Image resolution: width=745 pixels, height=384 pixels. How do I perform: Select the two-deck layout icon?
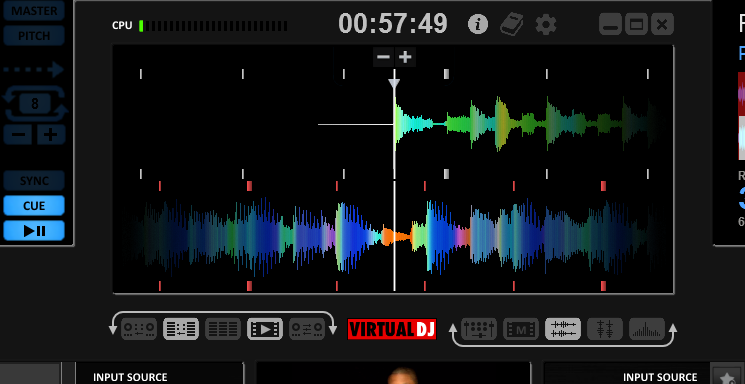click(139, 328)
